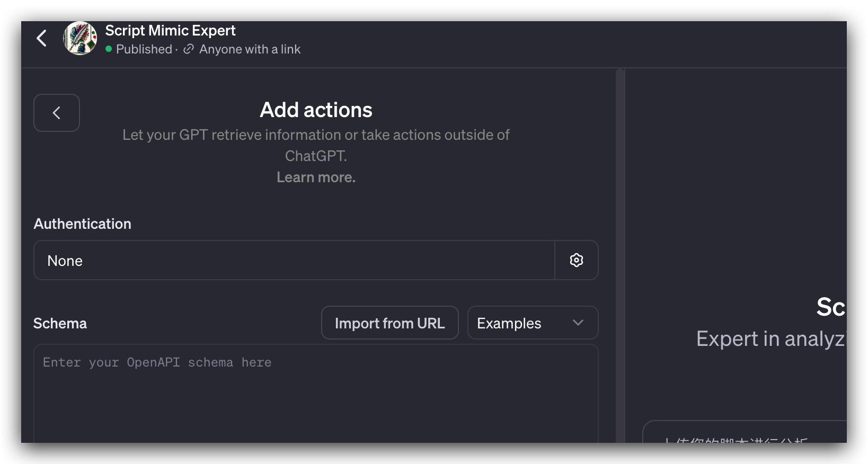Focus the OpenAPI schema text area
868x464 pixels.
[x=316, y=394]
